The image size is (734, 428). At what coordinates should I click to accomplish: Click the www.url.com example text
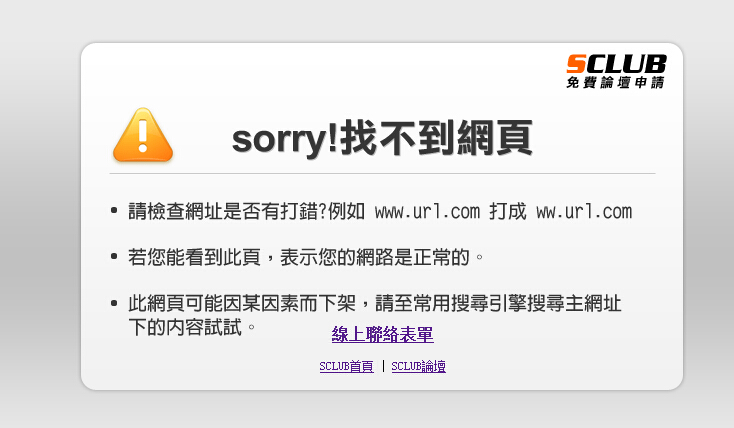pyautogui.click(x=427, y=212)
